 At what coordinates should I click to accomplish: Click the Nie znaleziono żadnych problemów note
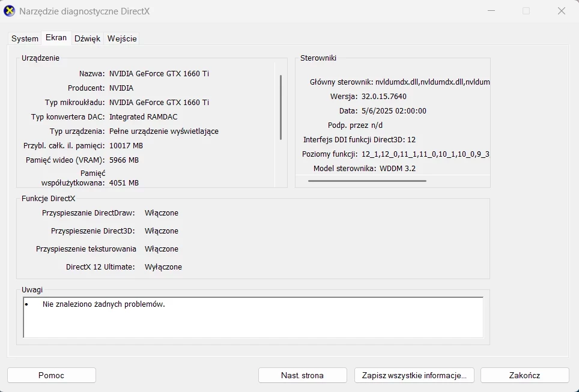tap(104, 304)
